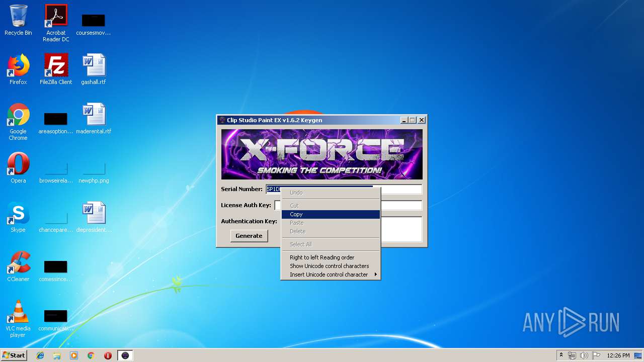Screen dimensions: 644x362
Task: Launch CCleaner desktop shortcut
Action: coord(18,266)
